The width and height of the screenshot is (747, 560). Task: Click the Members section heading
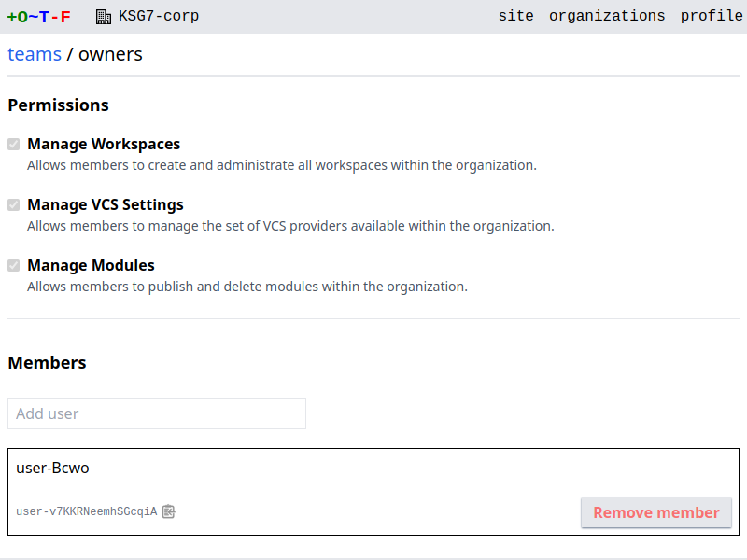pyautogui.click(x=47, y=363)
